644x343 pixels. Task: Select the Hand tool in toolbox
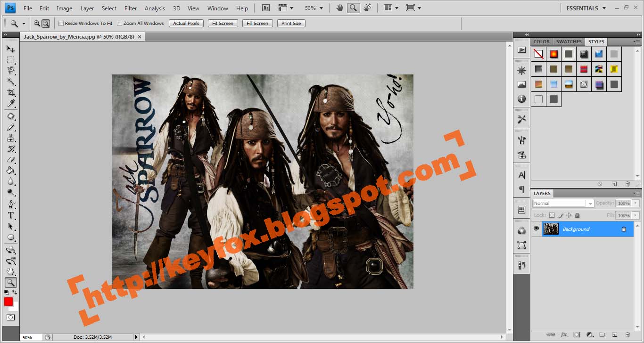pos(10,272)
